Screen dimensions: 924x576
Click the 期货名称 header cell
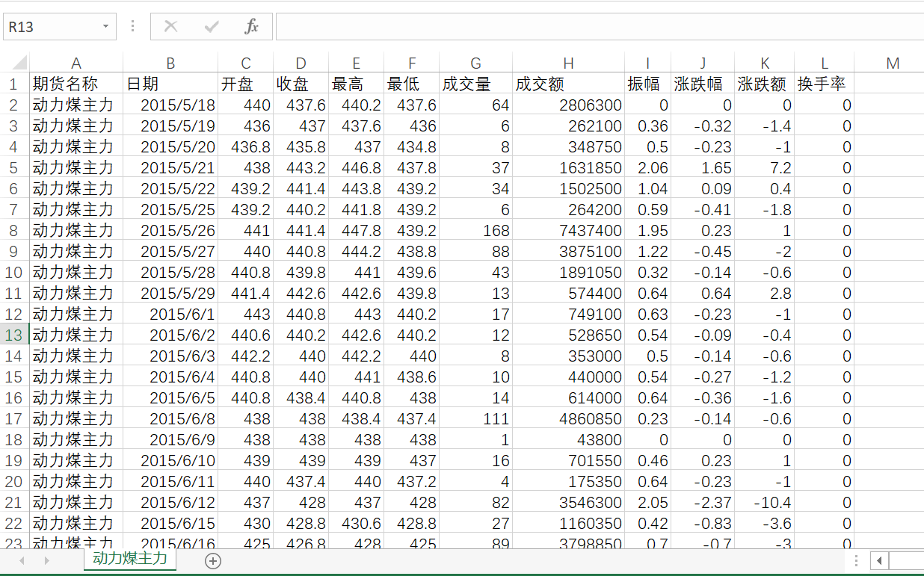pyautogui.click(x=76, y=84)
